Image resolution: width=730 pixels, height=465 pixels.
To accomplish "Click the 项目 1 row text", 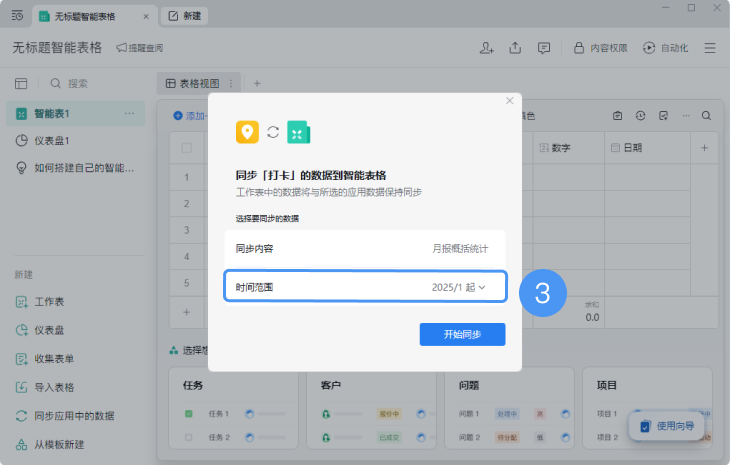I will point(607,413).
